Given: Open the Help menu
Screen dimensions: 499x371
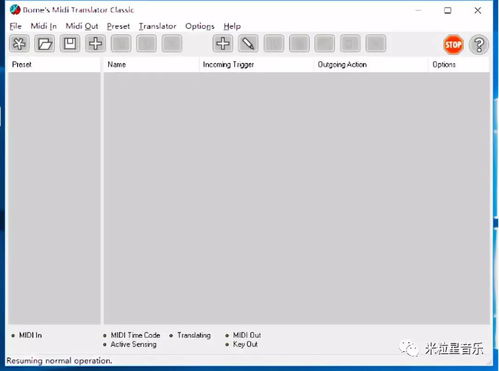Looking at the screenshot, I should (232, 26).
